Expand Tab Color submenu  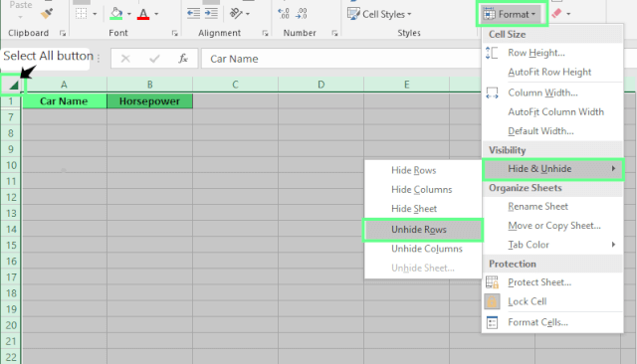click(553, 245)
